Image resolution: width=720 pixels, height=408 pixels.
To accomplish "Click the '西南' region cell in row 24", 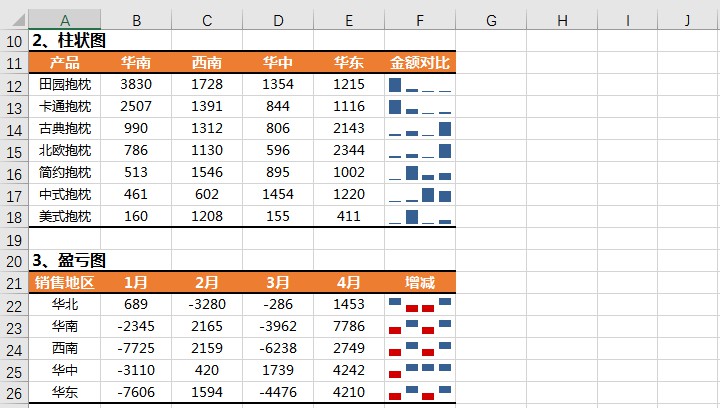I will tap(65, 348).
